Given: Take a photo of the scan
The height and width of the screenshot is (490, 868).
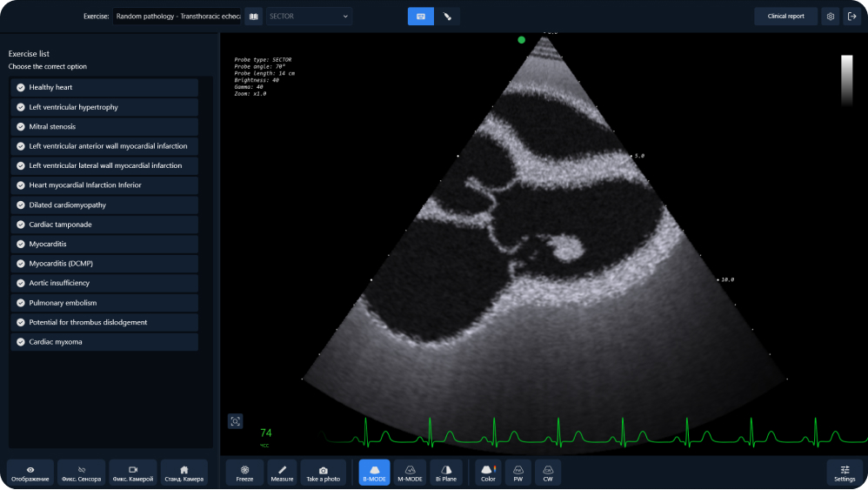Looking at the screenshot, I should tap(324, 473).
